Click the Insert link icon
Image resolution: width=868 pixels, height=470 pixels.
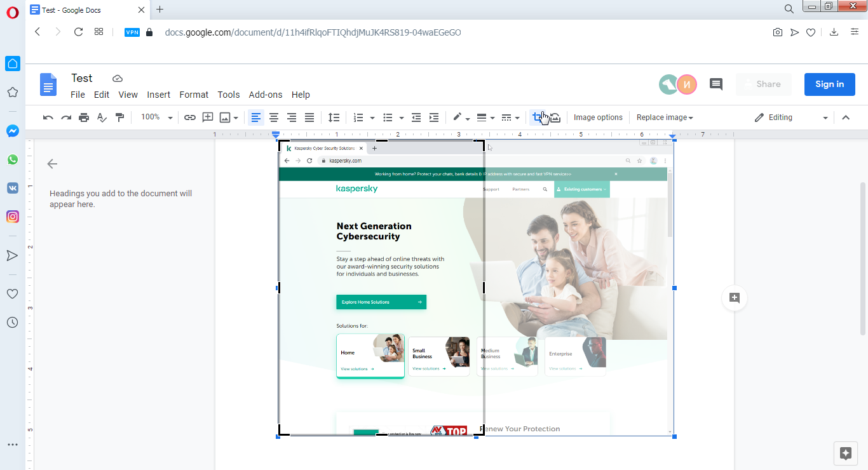pyautogui.click(x=190, y=117)
